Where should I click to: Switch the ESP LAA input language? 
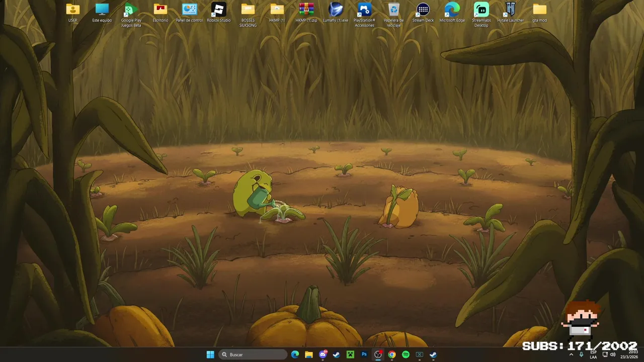coord(594,354)
